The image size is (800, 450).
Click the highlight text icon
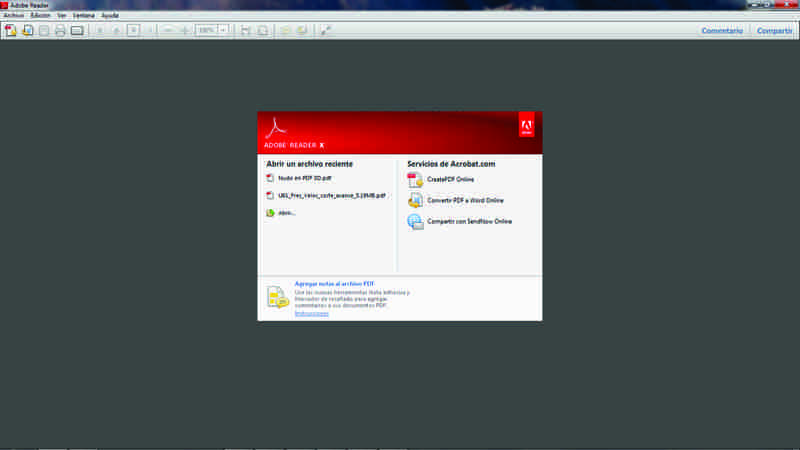click(302, 31)
